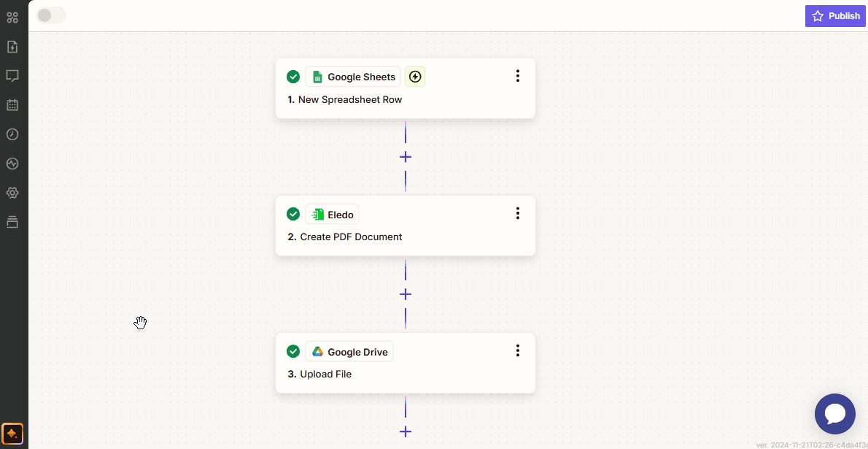The height and width of the screenshot is (449, 868).
Task: Open the comments icon in sidebar
Action: [x=12, y=76]
